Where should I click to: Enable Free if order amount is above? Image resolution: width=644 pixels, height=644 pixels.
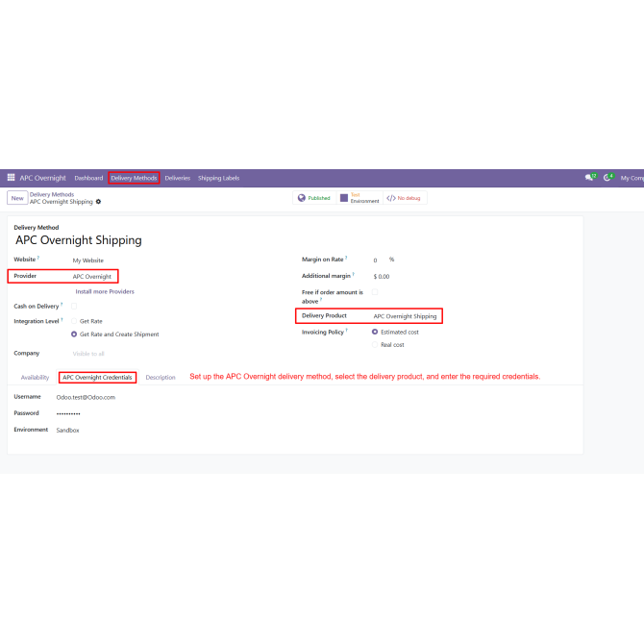click(x=375, y=292)
